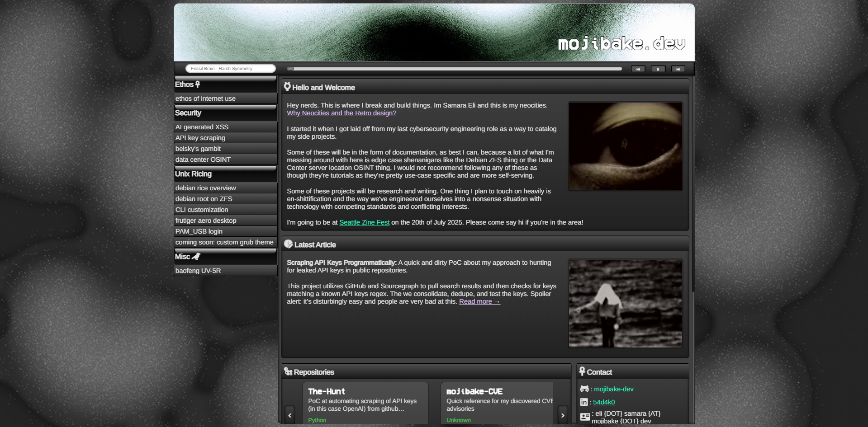Screen dimensions: 868x427
Task: Click the Latest Article figure image
Action: click(x=625, y=303)
